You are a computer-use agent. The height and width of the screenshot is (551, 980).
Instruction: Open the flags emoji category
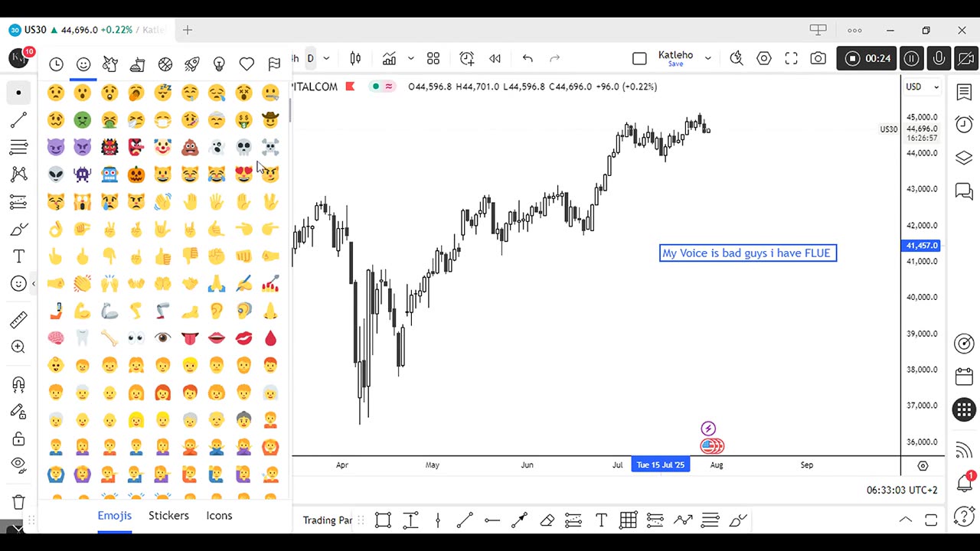point(273,64)
